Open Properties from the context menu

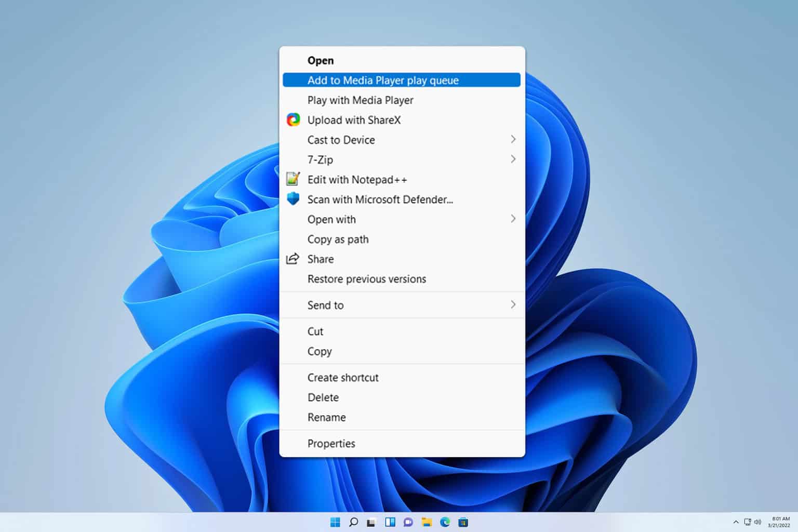(402, 443)
